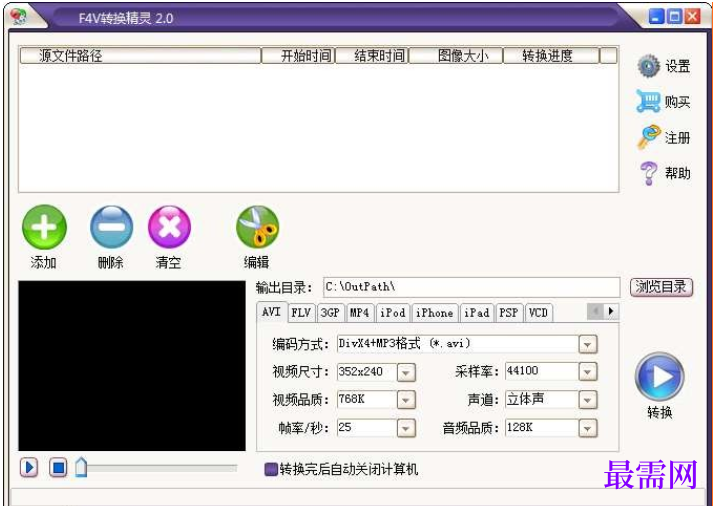Viewport: 716px width, 506px height.
Task: Switch to the VCD format tab
Action: [538, 313]
